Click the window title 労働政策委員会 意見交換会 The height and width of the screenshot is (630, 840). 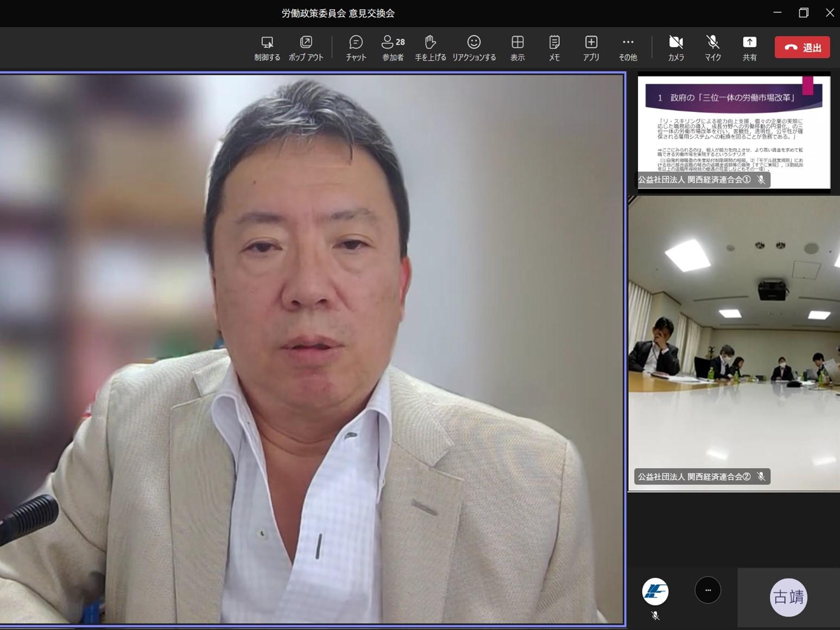[338, 13]
